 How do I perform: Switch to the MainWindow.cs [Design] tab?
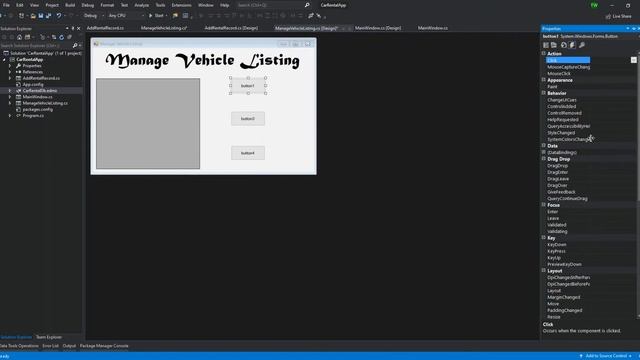tap(378, 28)
